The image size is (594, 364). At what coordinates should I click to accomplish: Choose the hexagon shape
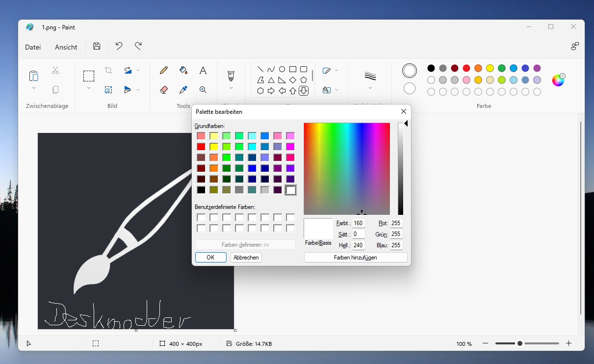[x=260, y=91]
